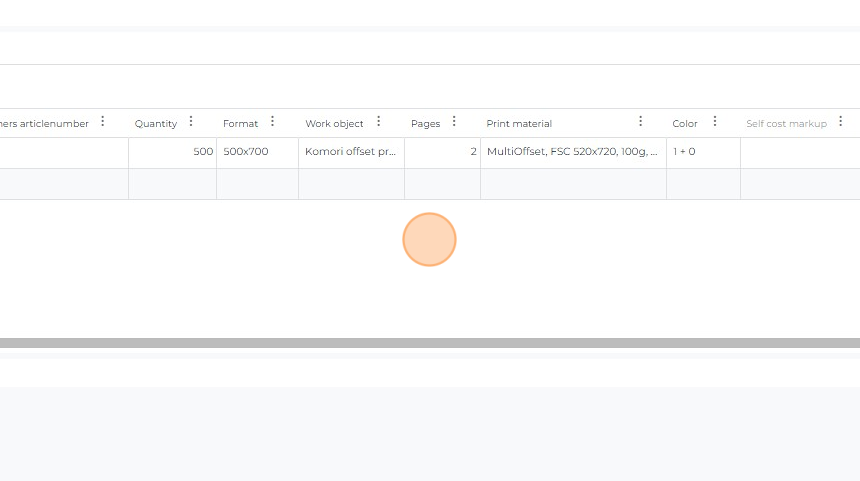The image size is (860, 481).
Task: Sort by the Print material header
Action: tap(519, 124)
